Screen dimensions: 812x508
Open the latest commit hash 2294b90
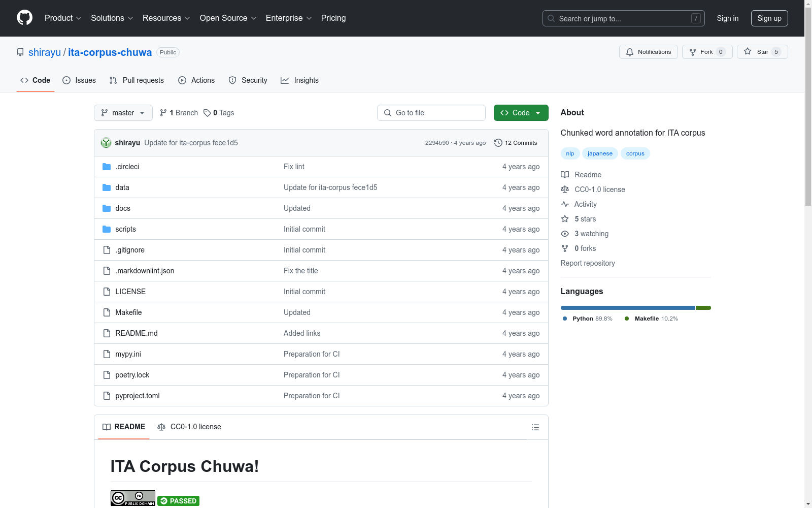437,143
